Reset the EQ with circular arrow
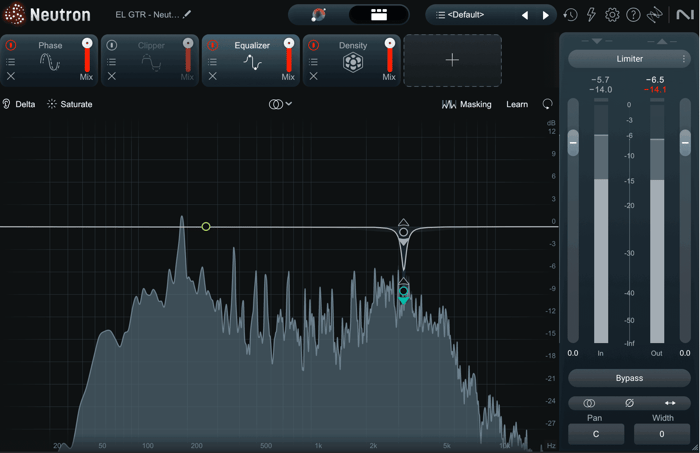Image resolution: width=700 pixels, height=453 pixels. point(547,104)
